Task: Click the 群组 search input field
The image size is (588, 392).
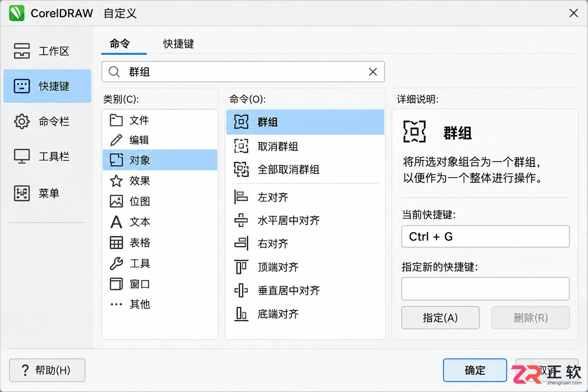Action: click(243, 72)
